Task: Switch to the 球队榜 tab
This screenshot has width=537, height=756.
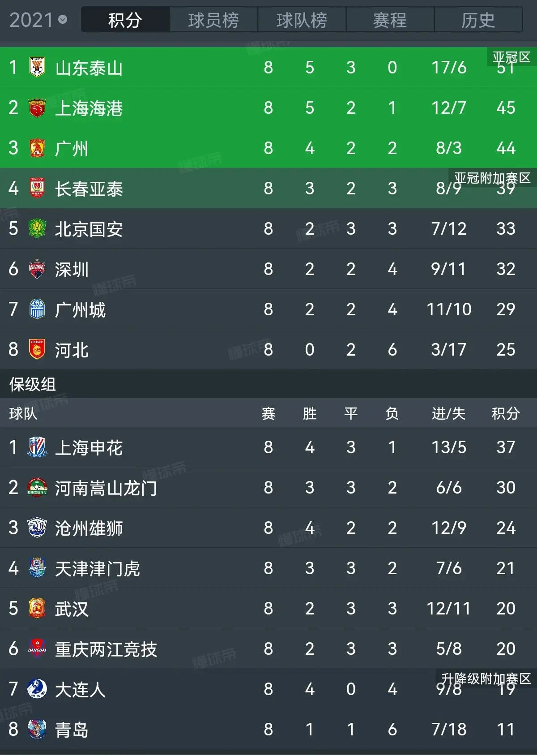Action: pos(302,20)
